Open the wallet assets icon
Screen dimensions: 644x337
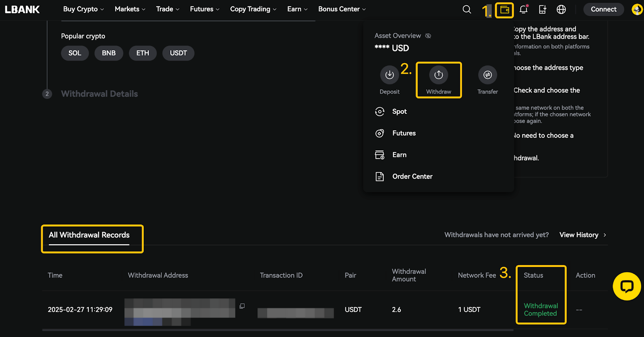point(505,10)
